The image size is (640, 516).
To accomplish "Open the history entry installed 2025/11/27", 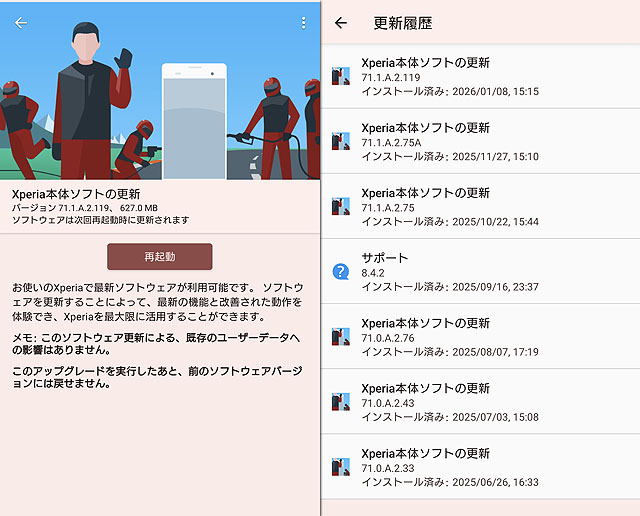I will click(x=480, y=141).
